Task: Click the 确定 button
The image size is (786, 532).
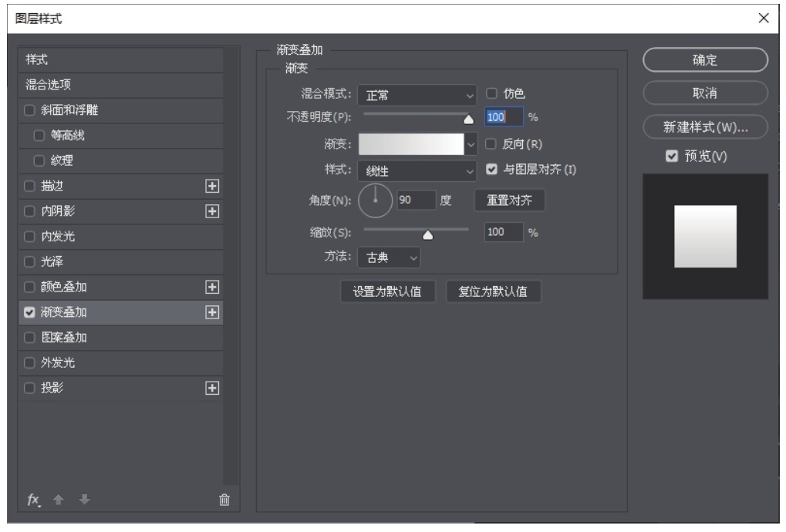Action: point(705,60)
